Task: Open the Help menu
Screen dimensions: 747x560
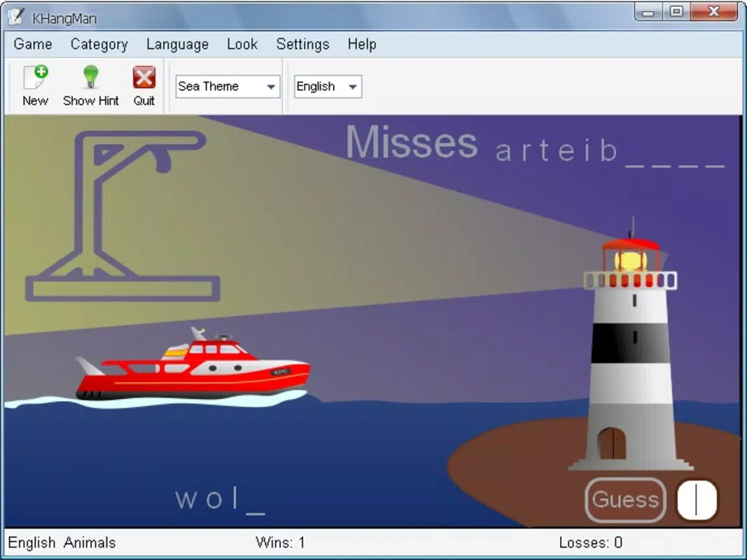Action: click(361, 44)
